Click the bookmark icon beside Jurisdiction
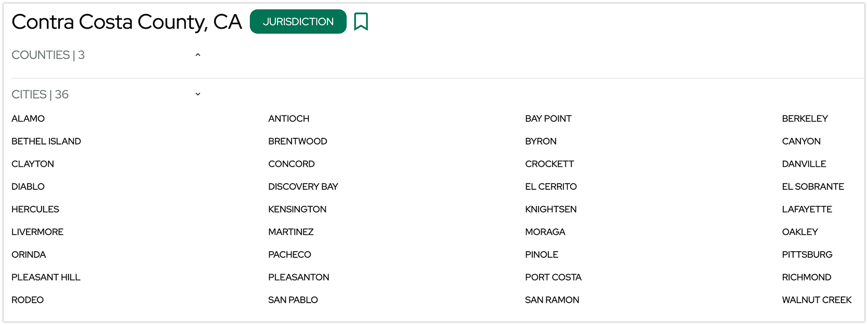The image size is (868, 325). tap(361, 22)
